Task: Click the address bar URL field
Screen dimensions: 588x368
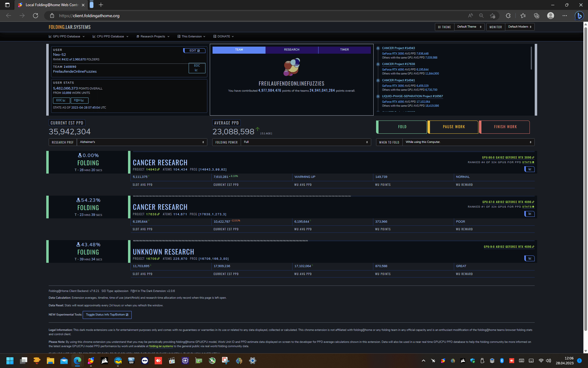Action: [257, 16]
